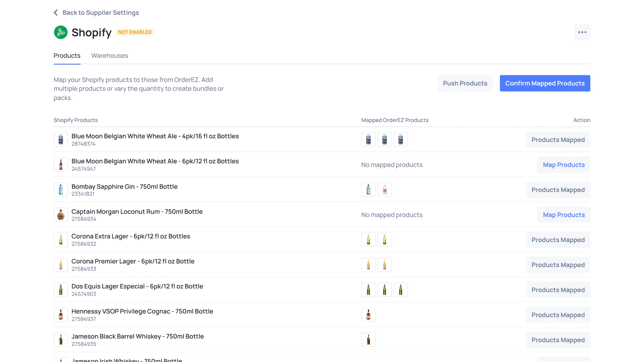
Task: Click Products Mapped for Hennessy VSOP
Action: [558, 315]
